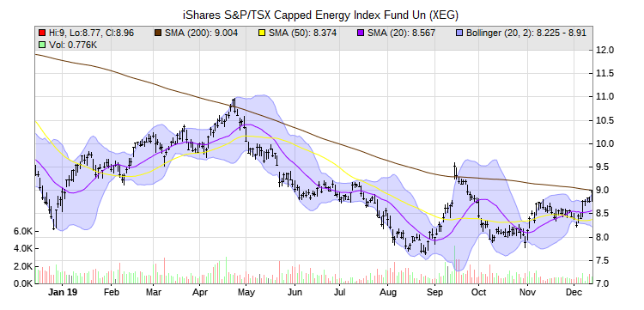This screenshot has height=310, width=644.
Task: Click the 0.0K volume axis label
Action: coord(23,283)
